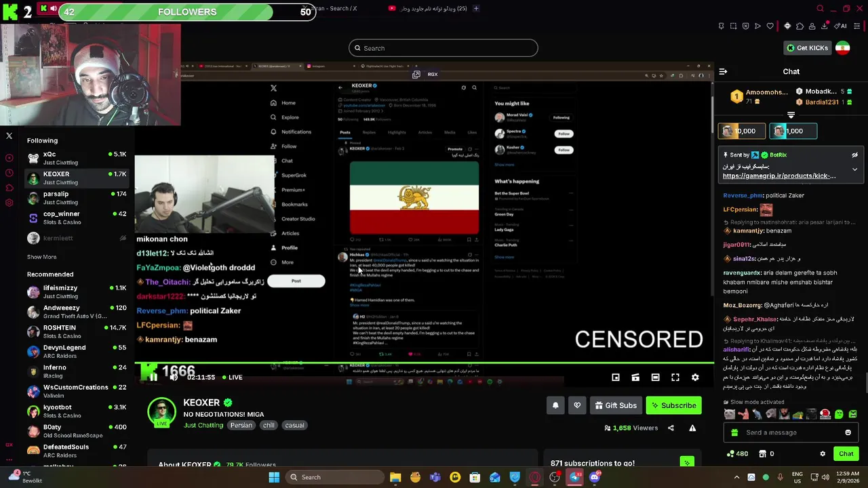Open the gamegrip.ir link in pinned message
The height and width of the screenshot is (488, 868).
tap(779, 176)
